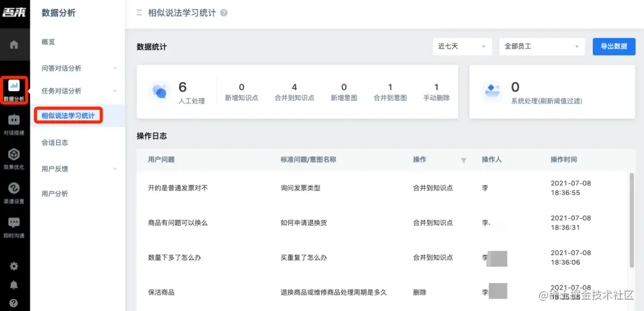Click the 操作日志 section heading

coord(151,136)
